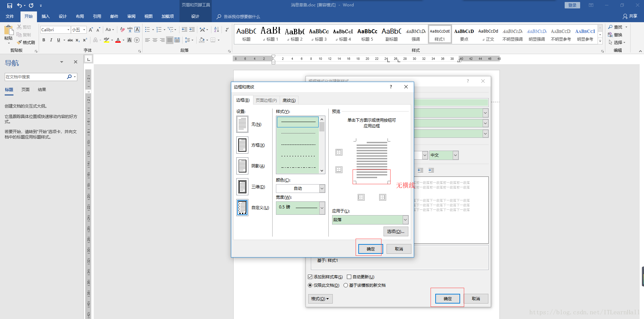Click 确定 in the 边框和底纹 dialog
The height and width of the screenshot is (319, 644).
pyautogui.click(x=371, y=249)
